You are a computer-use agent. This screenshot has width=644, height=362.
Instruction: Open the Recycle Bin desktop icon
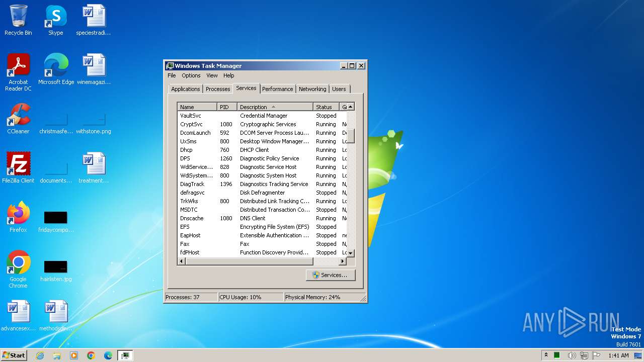click(18, 20)
